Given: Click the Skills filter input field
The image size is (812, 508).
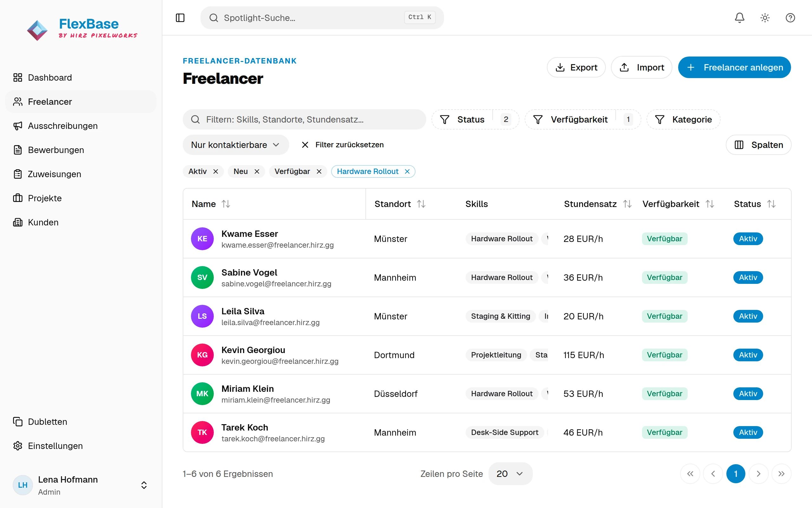Looking at the screenshot, I should click(304, 120).
